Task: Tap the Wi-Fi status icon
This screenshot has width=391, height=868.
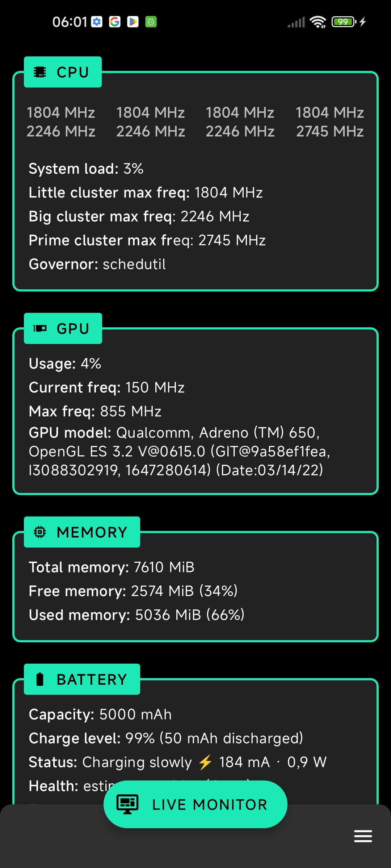Action: pos(318,22)
